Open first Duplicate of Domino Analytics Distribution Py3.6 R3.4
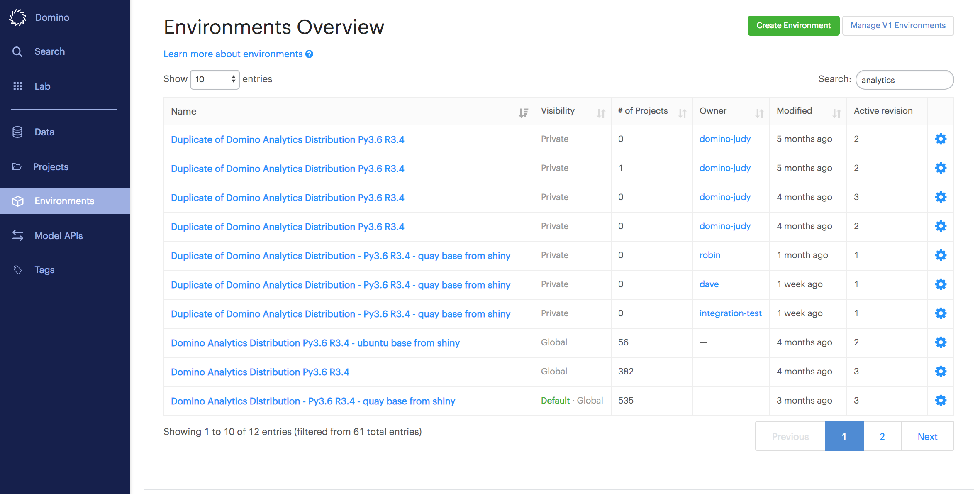Image resolution: width=980 pixels, height=494 pixels. pyautogui.click(x=288, y=139)
